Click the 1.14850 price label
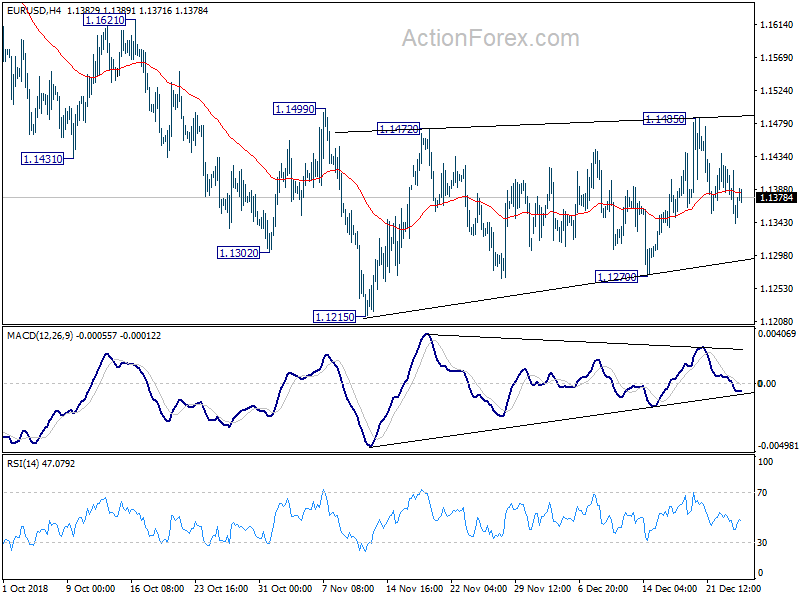 click(664, 119)
